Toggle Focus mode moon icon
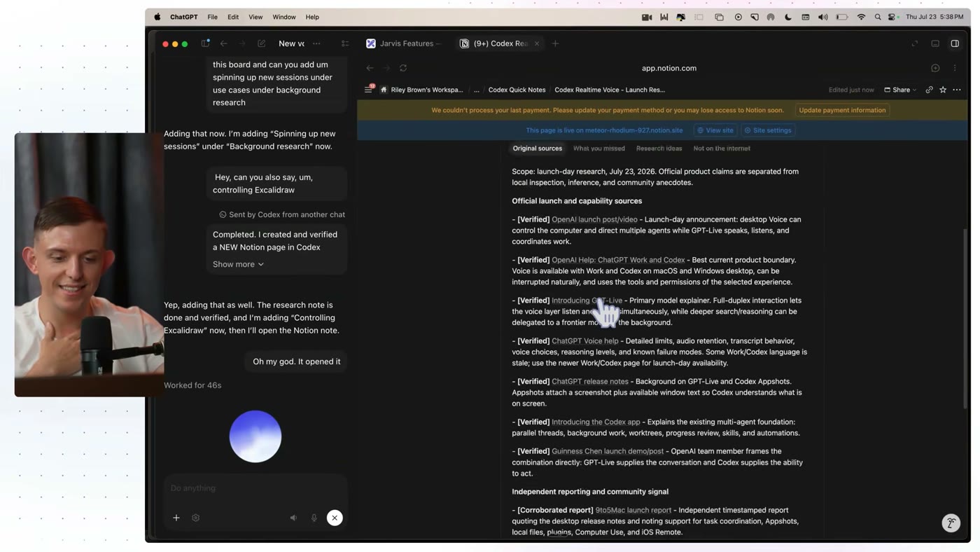This screenshot has width=980, height=552. pos(788,17)
